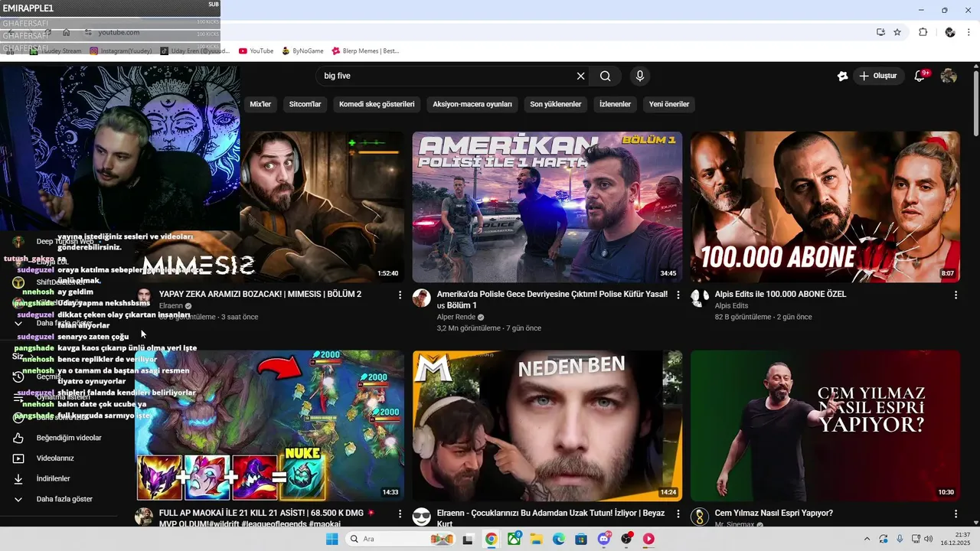Select the Komedi skeç gösterileri chip
The width and height of the screenshot is (980, 551).
[x=377, y=104]
